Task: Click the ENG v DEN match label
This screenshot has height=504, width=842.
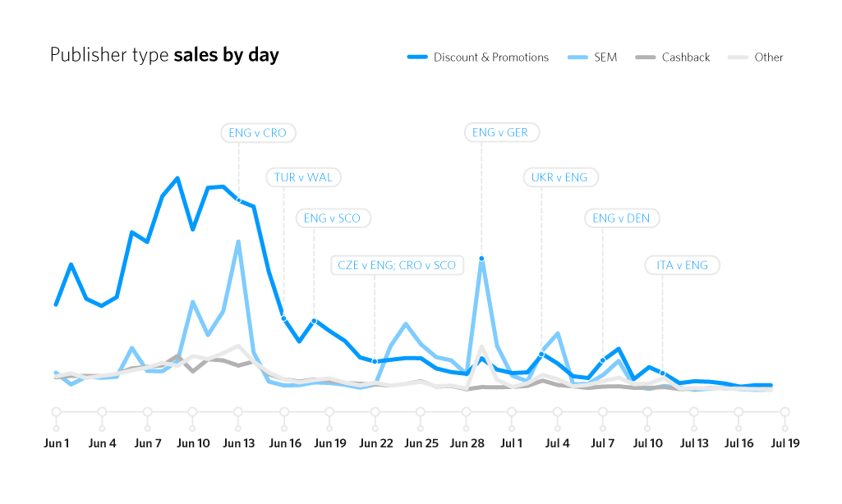Action: click(x=621, y=218)
